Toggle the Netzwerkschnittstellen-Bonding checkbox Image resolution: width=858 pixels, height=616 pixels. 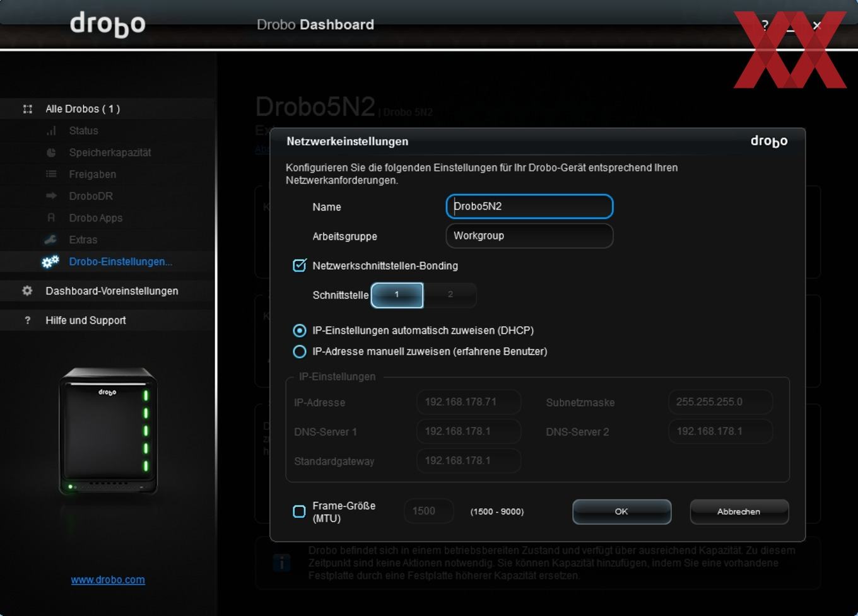click(x=300, y=265)
